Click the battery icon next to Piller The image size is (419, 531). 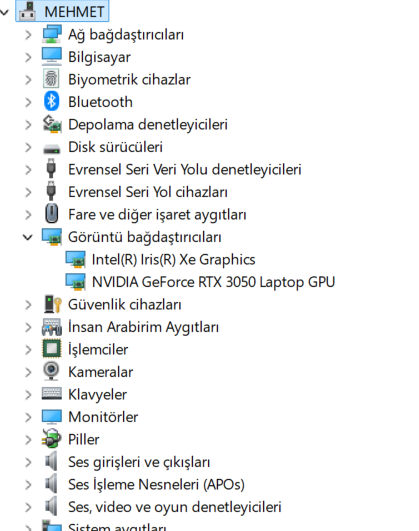(51, 439)
